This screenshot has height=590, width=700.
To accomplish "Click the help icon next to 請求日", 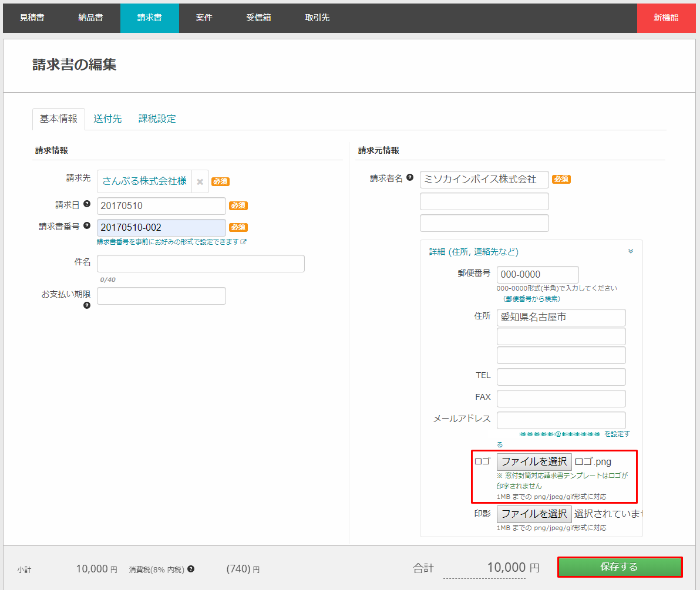I will pos(87,204).
